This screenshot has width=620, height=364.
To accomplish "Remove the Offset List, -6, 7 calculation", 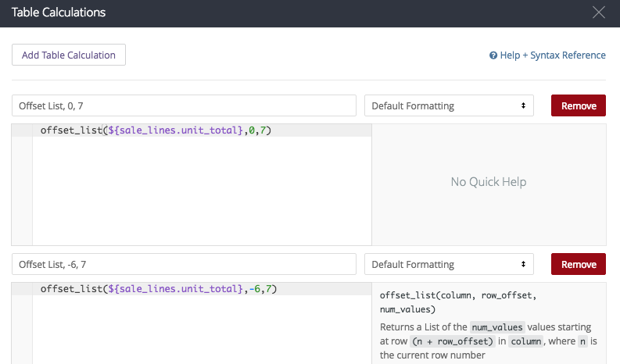I will coord(578,264).
